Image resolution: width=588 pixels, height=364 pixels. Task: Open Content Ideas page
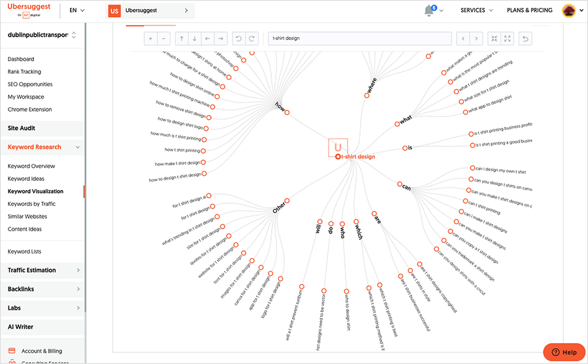(25, 229)
